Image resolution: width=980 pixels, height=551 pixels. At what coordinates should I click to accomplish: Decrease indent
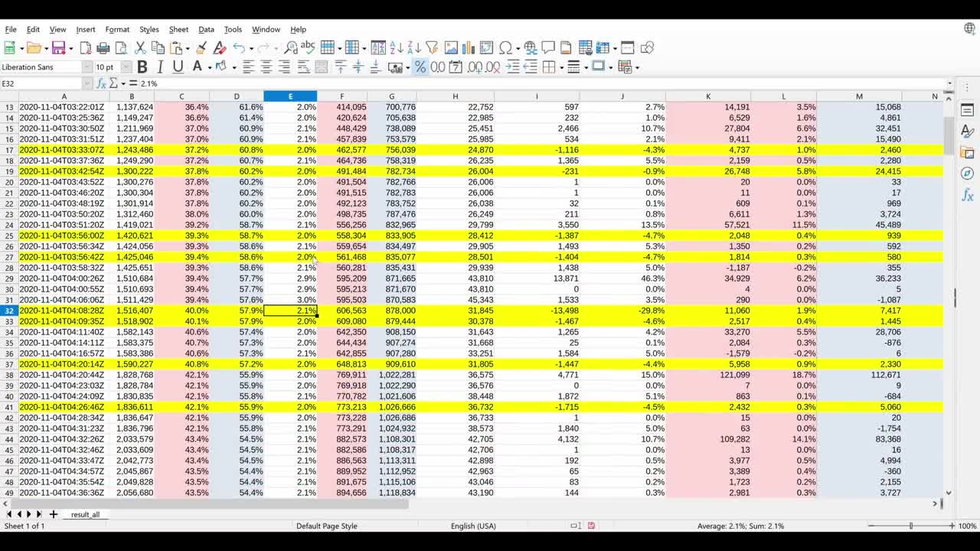pos(531,67)
